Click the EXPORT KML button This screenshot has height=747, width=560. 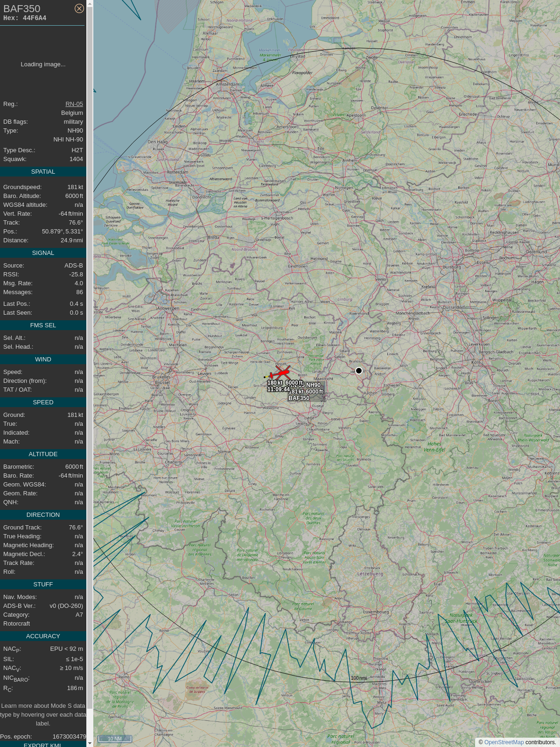tap(42, 745)
